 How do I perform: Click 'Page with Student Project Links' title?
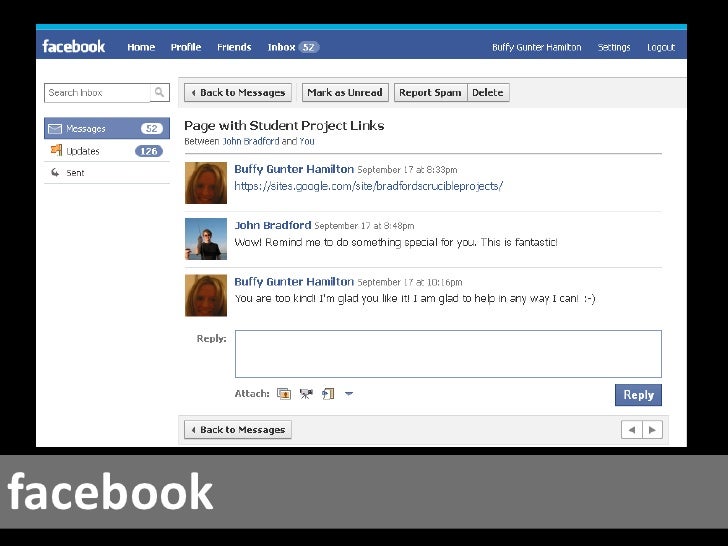284,125
